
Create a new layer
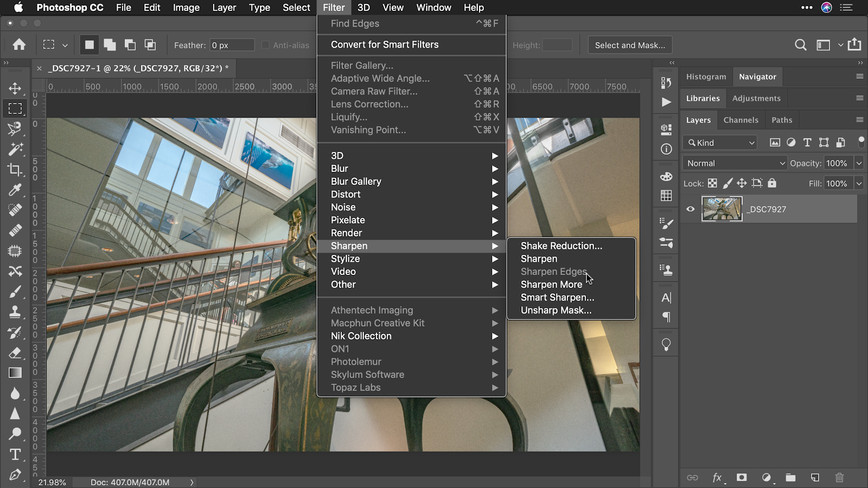point(815,478)
